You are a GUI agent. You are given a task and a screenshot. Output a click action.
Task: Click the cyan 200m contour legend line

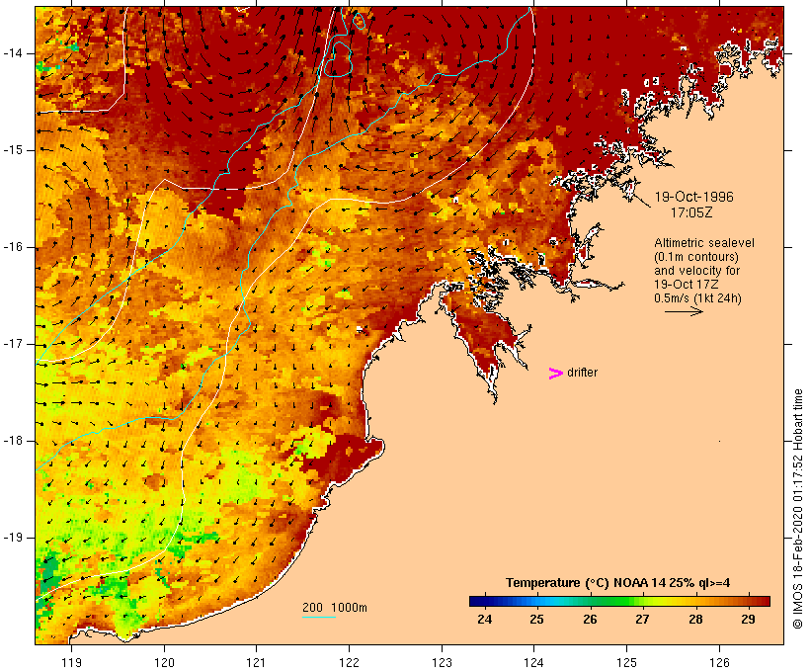pos(319,617)
